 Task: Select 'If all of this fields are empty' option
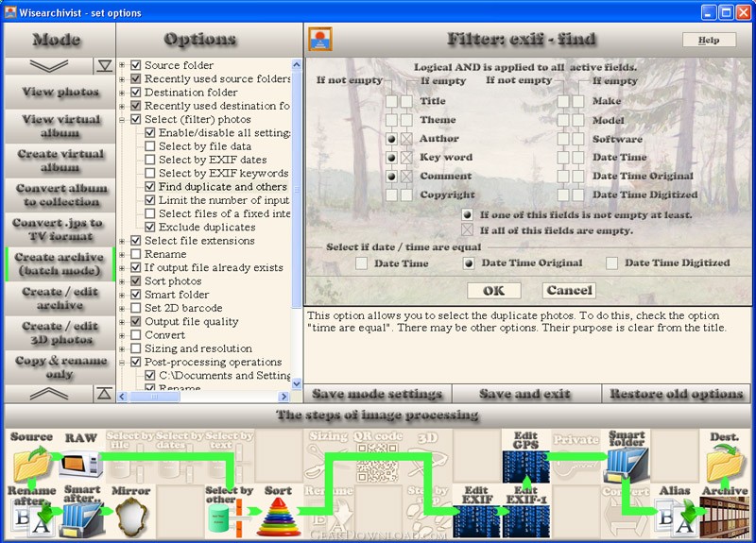click(x=467, y=229)
